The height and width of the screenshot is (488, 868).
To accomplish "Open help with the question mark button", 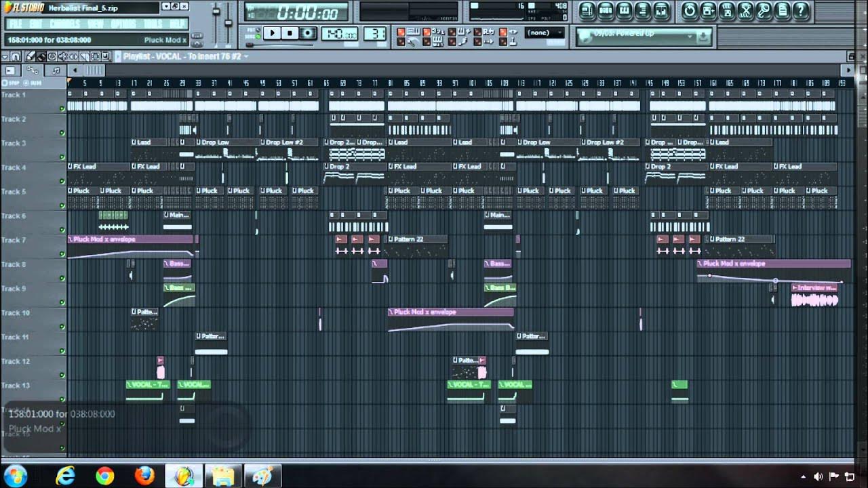I will point(800,10).
